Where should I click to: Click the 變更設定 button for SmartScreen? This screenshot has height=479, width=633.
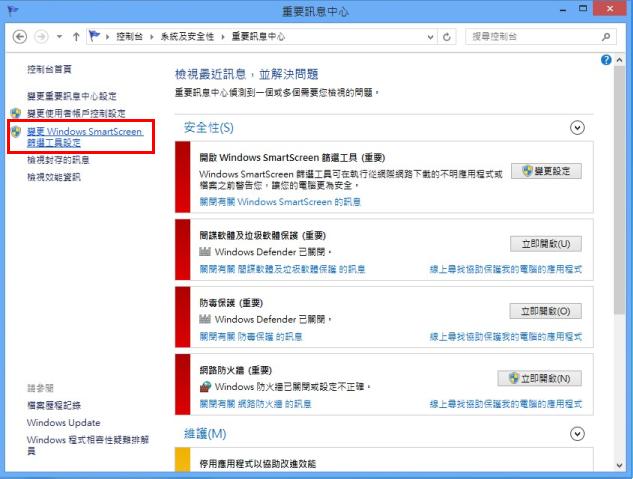[546, 171]
